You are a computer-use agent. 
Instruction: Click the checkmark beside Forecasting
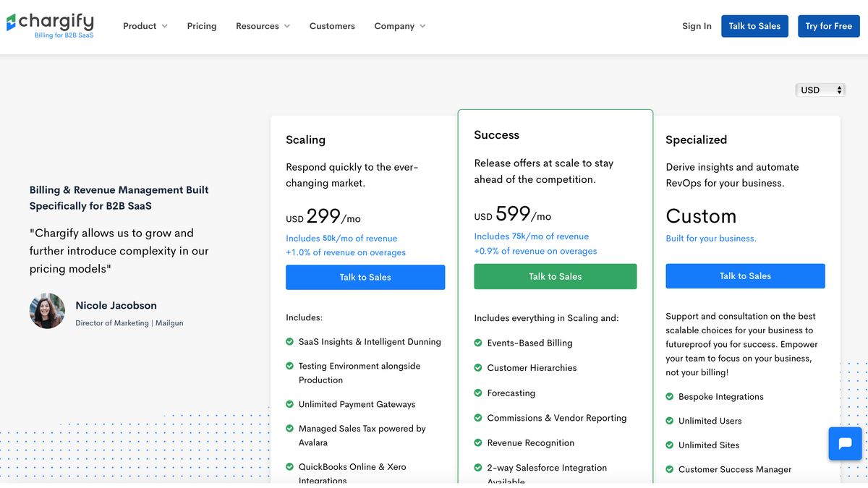[478, 393]
